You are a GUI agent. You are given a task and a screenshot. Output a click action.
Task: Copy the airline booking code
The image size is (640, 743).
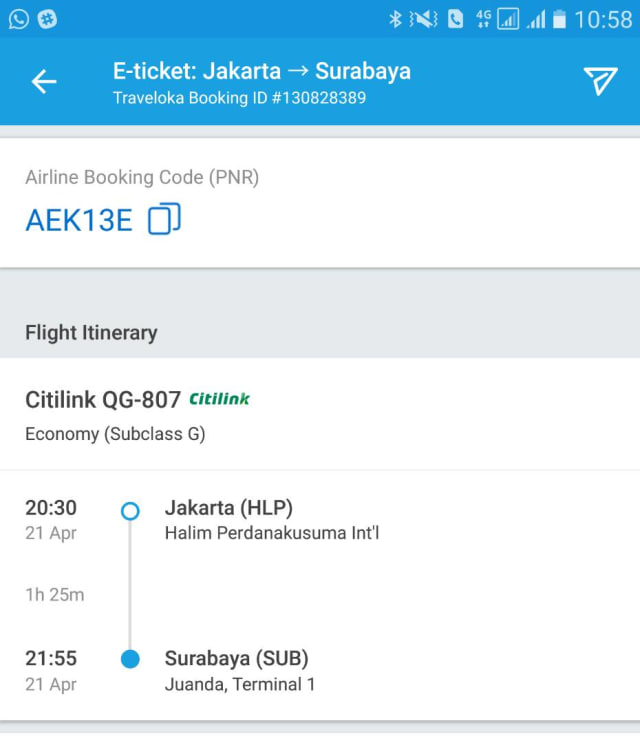(x=164, y=219)
